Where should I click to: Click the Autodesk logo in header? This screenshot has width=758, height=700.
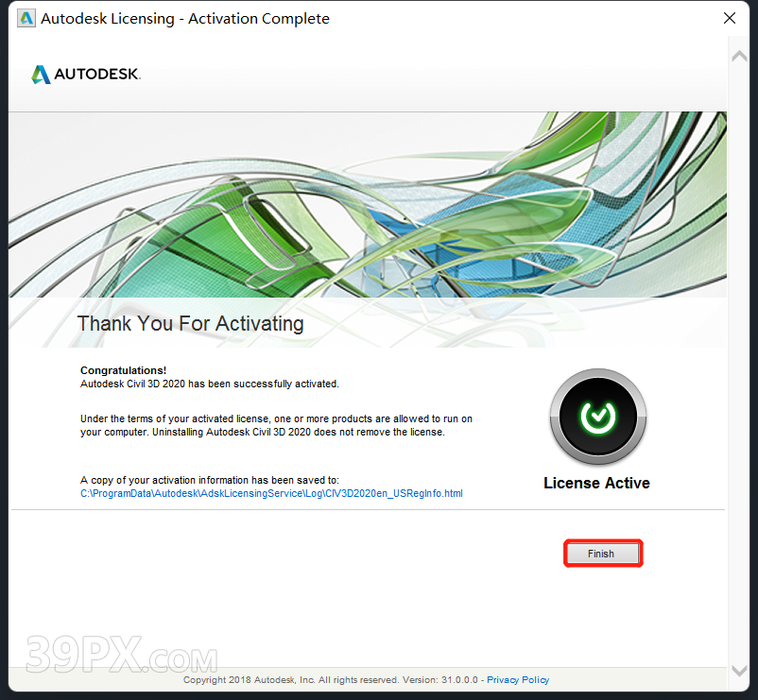(86, 75)
